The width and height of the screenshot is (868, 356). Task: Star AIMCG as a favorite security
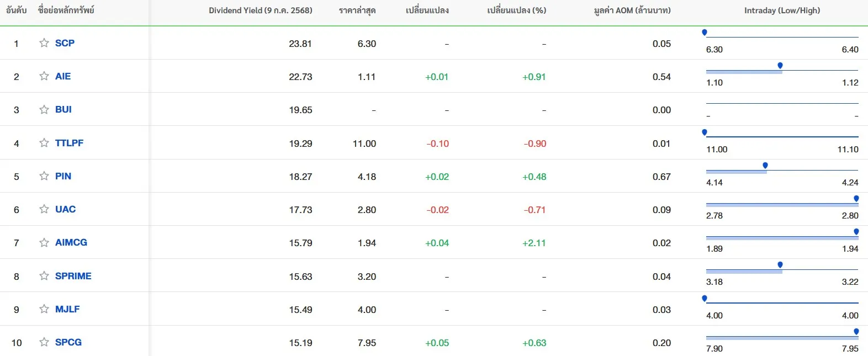(44, 242)
